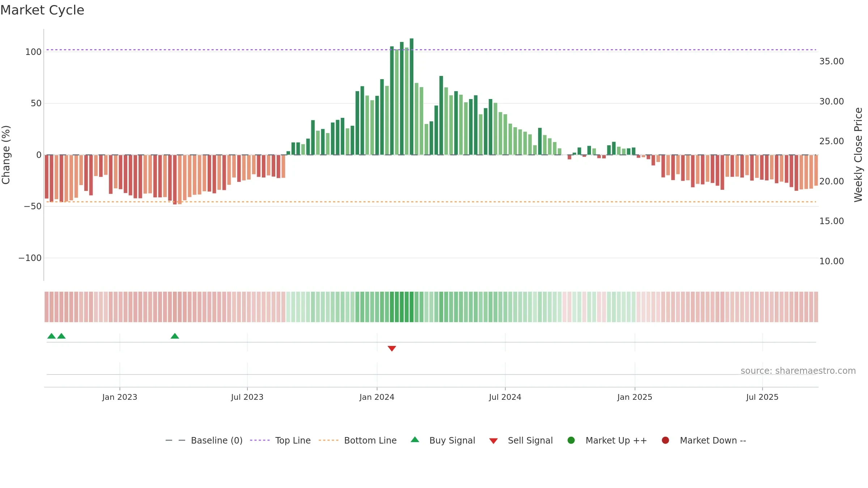The height and width of the screenshot is (488, 868).
Task: Toggle the Market Down -- legend entry
Action: 703,440
